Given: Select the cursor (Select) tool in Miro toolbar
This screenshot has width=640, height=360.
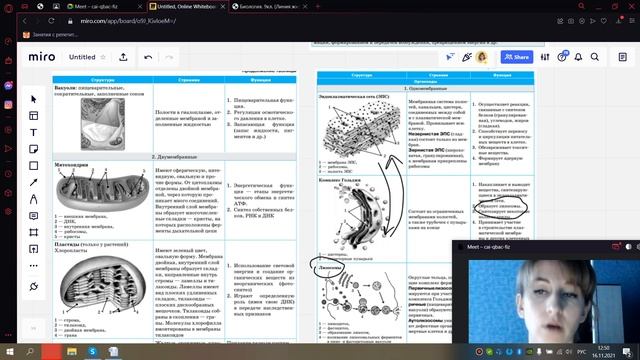Looking at the screenshot, I should (x=34, y=99).
